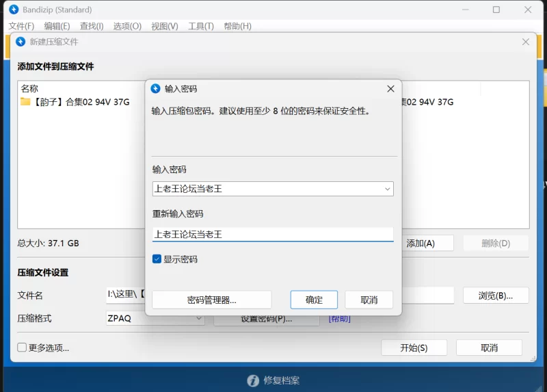This screenshot has width=547, height=392.
Task: Click the 浏览(B)... button
Action: click(x=496, y=296)
